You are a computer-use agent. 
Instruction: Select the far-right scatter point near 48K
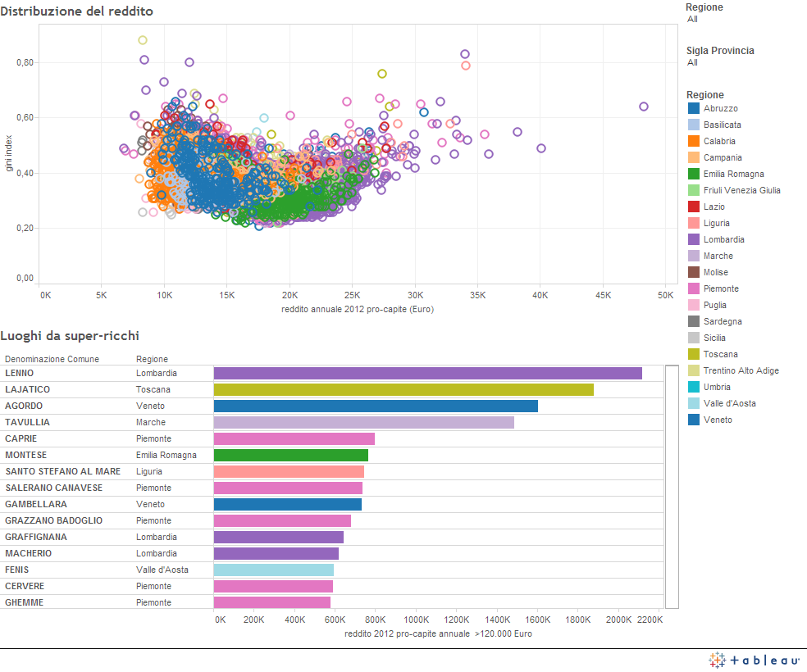644,107
